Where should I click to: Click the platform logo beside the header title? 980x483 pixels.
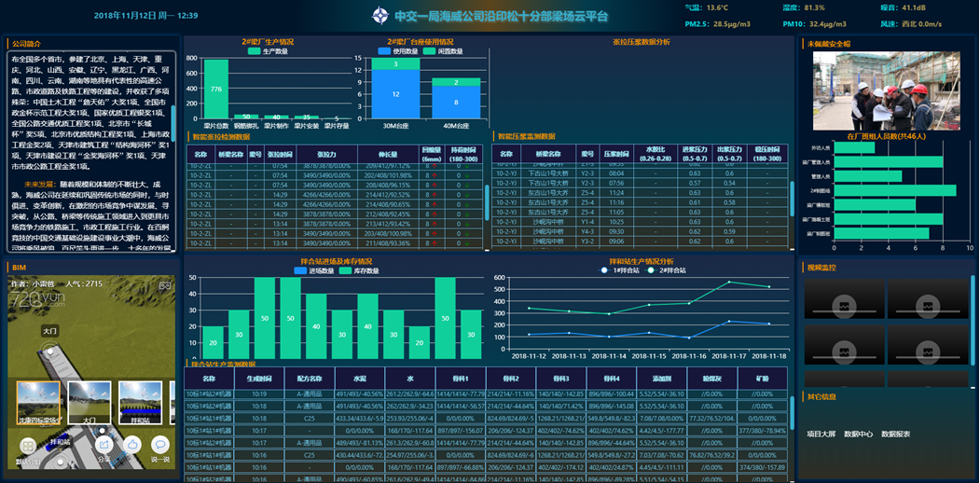coord(380,16)
